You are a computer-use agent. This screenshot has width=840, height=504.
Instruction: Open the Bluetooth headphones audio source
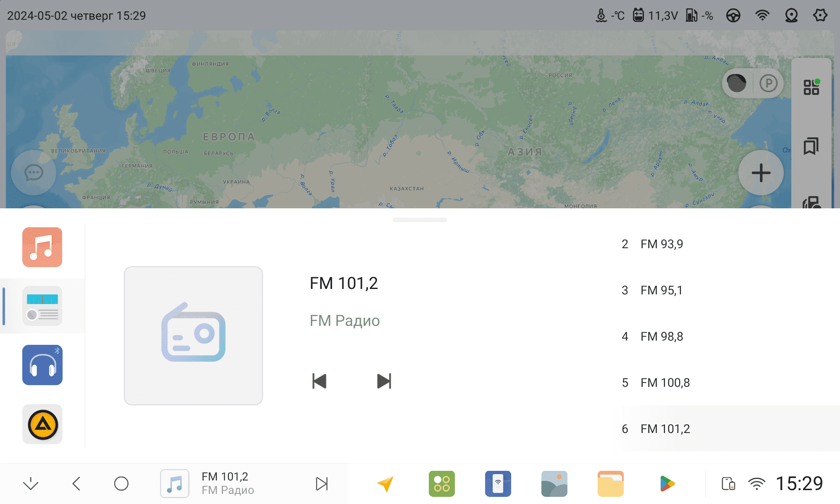pyautogui.click(x=42, y=365)
